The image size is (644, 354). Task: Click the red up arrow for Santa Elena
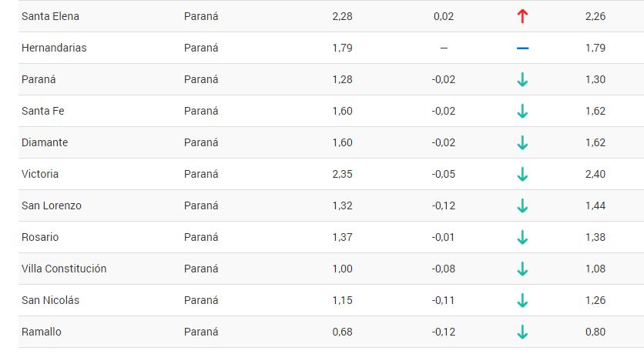pyautogui.click(x=522, y=16)
